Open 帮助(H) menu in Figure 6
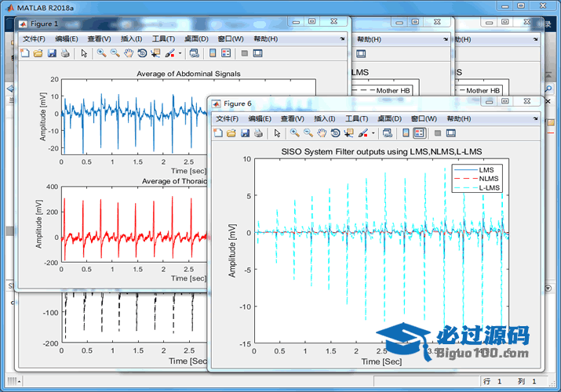561x392 pixels. point(459,118)
